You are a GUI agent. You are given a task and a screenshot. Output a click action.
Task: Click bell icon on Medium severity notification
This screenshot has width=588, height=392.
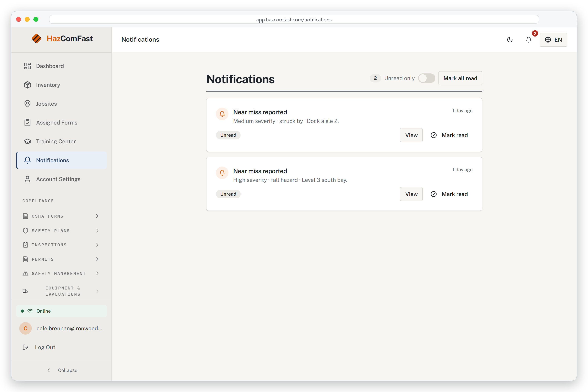coord(222,114)
